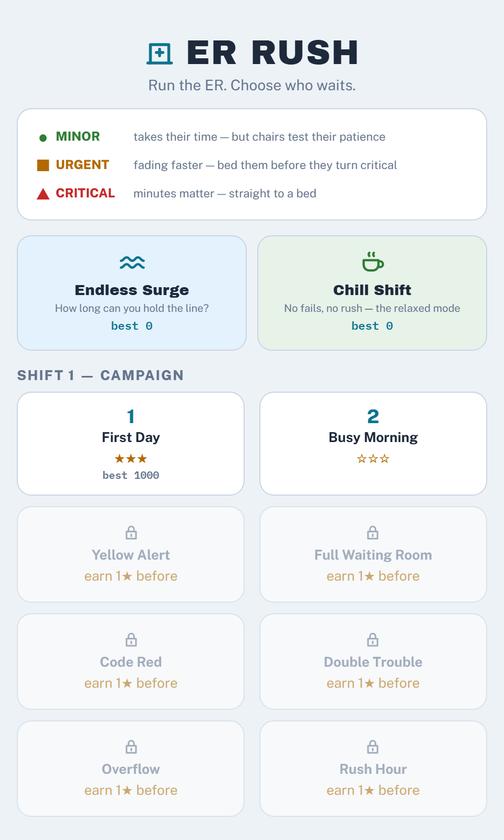Click the empty stars on Busy Morning

[373, 459]
